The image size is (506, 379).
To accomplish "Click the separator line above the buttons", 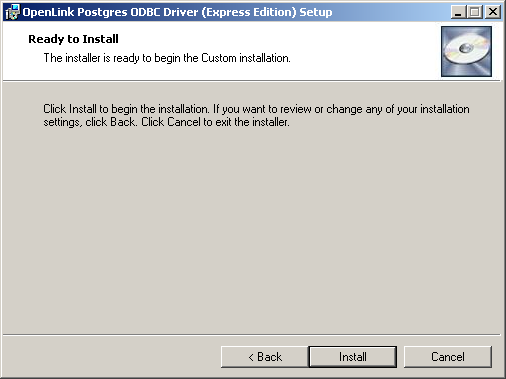I will 252,334.
